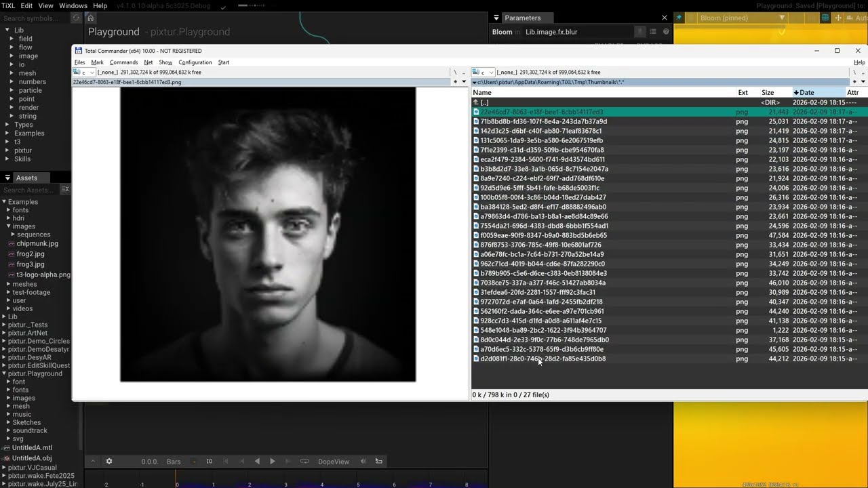This screenshot has width=868, height=488.
Task: Expand the Types tree node
Action: click(x=7, y=125)
